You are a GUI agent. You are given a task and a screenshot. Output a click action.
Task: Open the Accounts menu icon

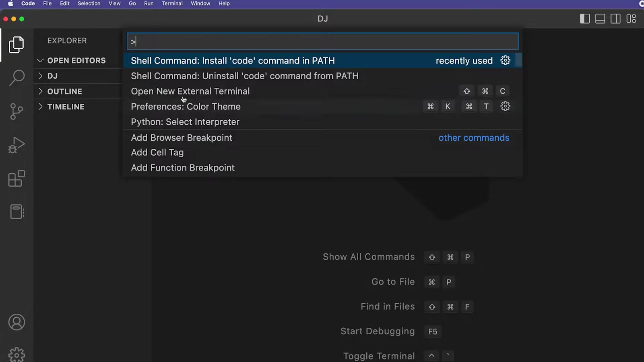(17, 322)
